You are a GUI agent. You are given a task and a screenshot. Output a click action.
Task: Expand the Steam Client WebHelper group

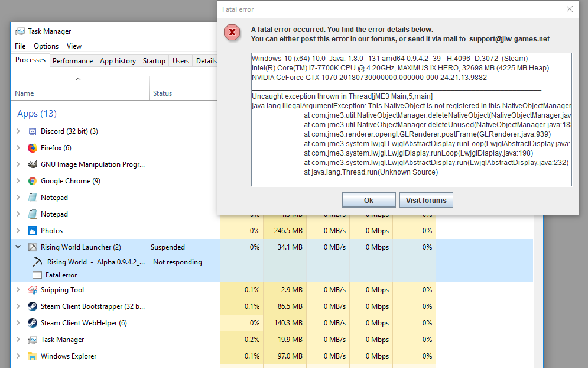coord(18,323)
